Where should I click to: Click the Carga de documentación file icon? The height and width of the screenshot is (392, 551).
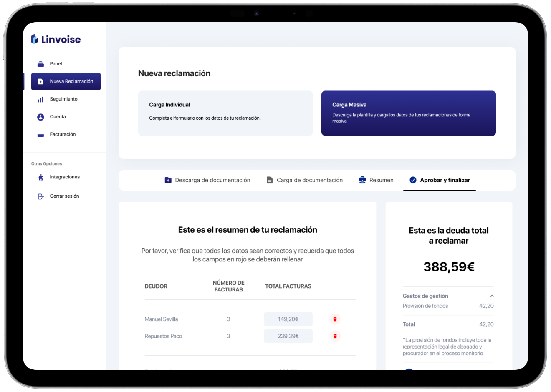pos(270,180)
